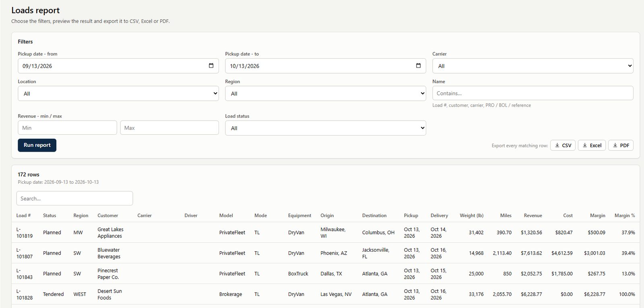Sort by Revenue column header
The image size is (644, 308).
533,216
